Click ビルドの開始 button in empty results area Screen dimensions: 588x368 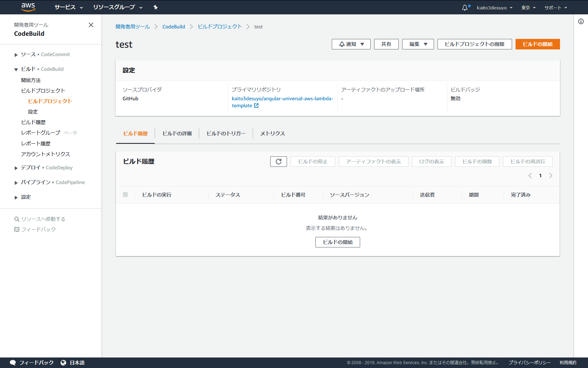[338, 242]
